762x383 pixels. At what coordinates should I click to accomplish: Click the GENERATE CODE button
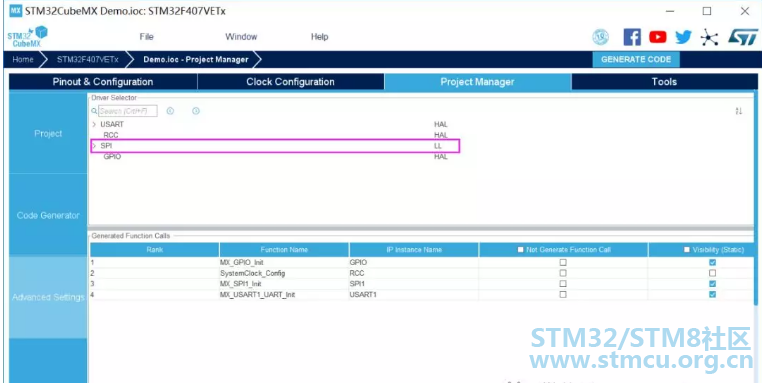636,59
